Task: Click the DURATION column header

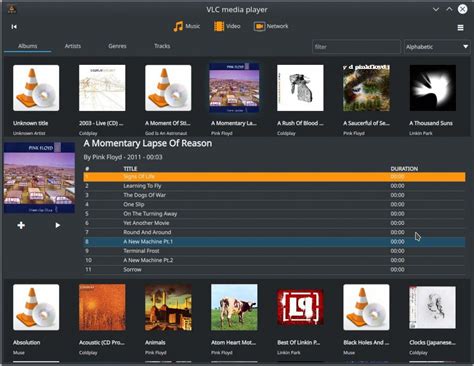Action: [x=404, y=169]
